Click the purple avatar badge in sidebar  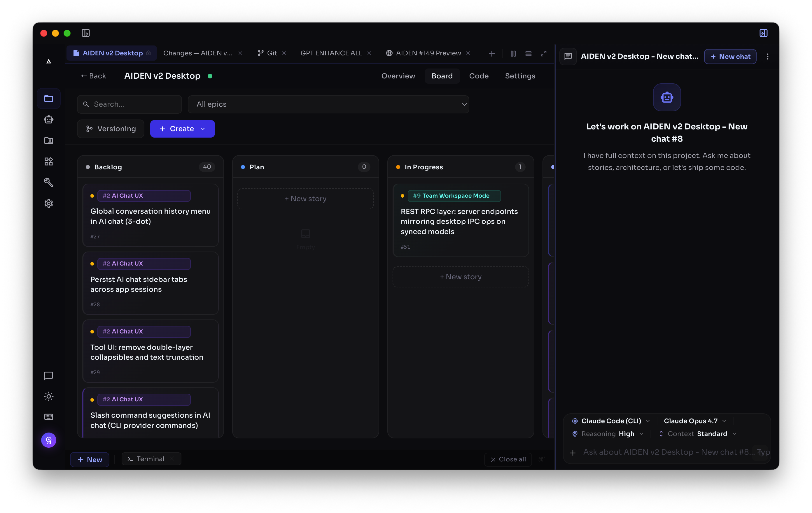[48, 440]
